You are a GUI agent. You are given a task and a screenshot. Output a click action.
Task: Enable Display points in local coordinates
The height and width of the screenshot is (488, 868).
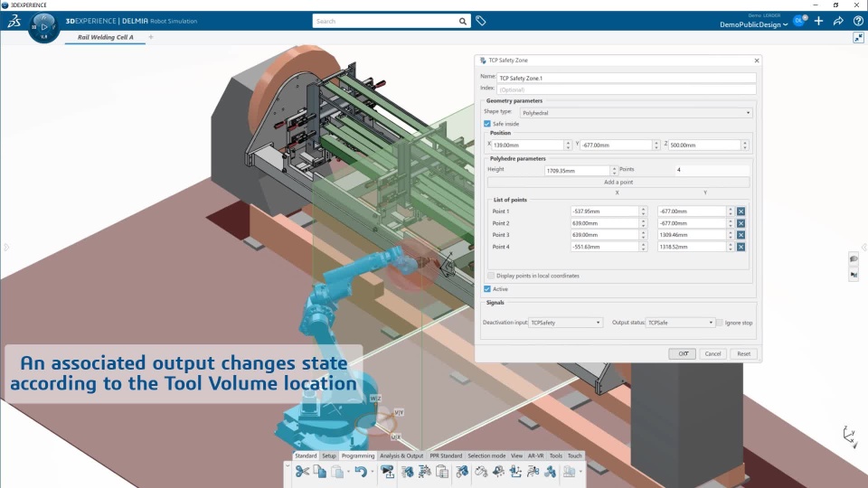491,276
